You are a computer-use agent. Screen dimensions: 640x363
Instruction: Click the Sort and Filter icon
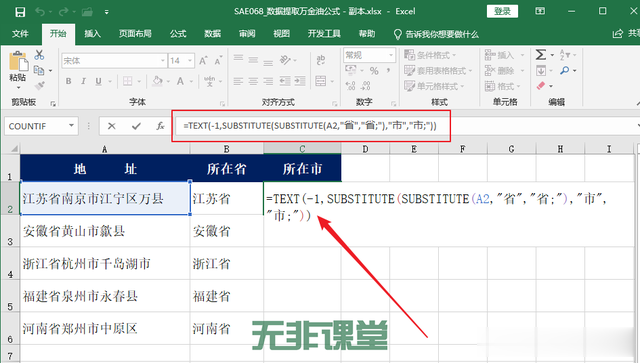coord(564,55)
